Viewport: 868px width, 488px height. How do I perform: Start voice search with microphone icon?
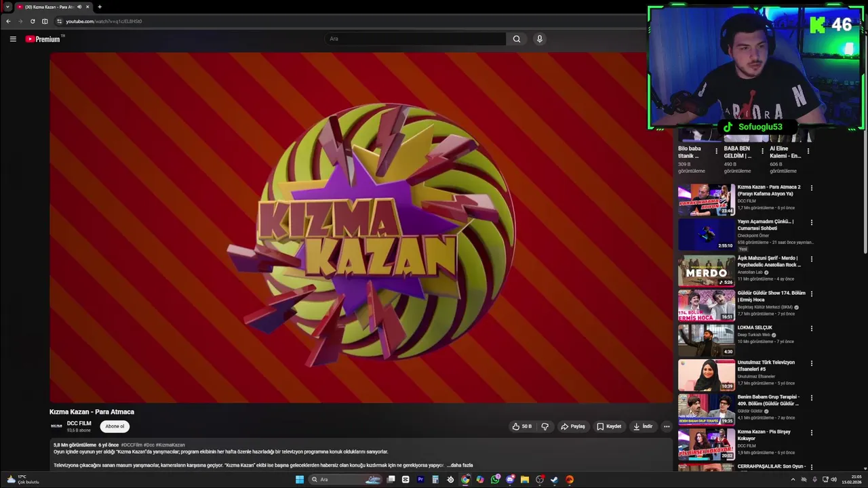[x=540, y=39]
